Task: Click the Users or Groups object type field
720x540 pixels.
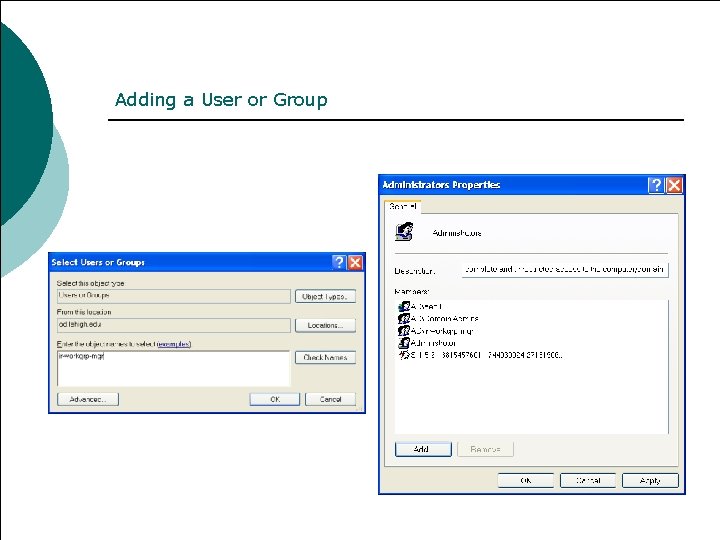Action: point(174,296)
